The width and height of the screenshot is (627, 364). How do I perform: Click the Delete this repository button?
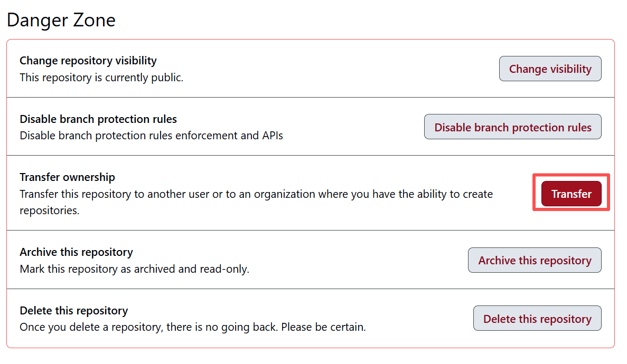(x=537, y=319)
